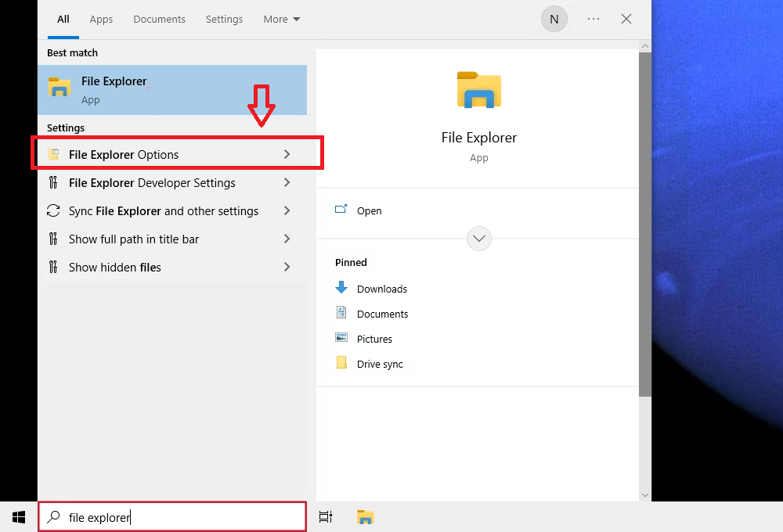The height and width of the screenshot is (532, 783).
Task: Expand more actions with the circled down chevron
Action: pos(478,238)
